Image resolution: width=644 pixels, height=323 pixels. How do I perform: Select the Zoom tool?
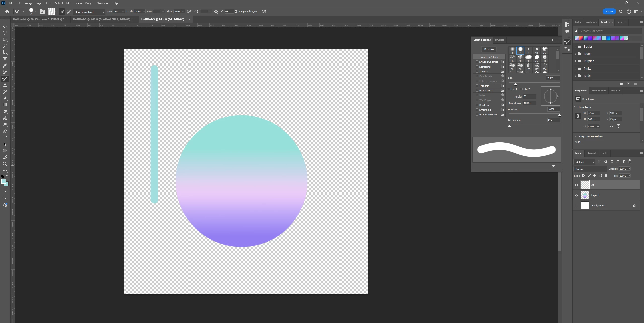[5, 164]
